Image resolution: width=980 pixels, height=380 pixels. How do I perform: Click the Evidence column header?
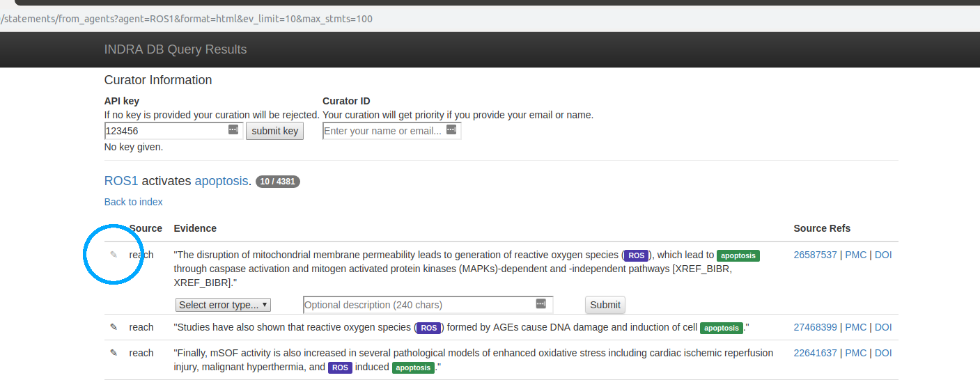[x=195, y=228]
